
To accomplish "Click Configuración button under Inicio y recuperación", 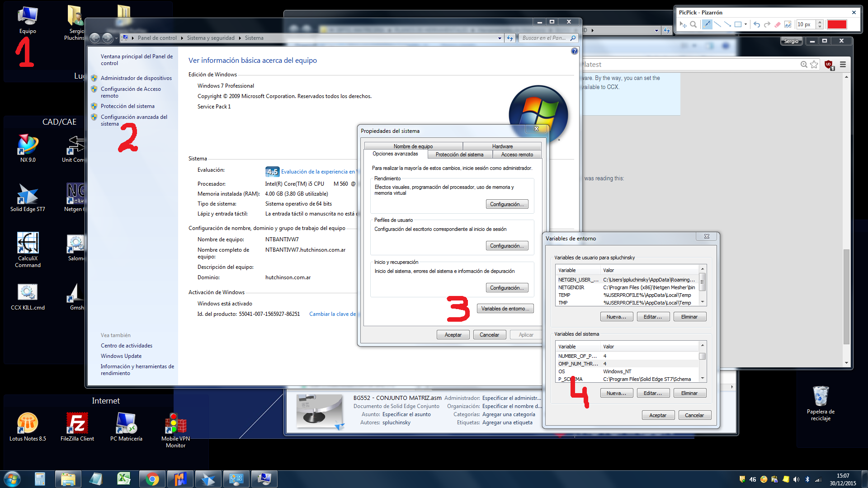I will click(507, 288).
